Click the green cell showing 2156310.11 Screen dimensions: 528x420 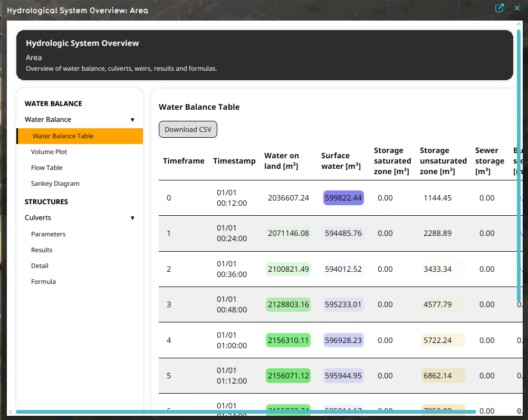coord(288,340)
